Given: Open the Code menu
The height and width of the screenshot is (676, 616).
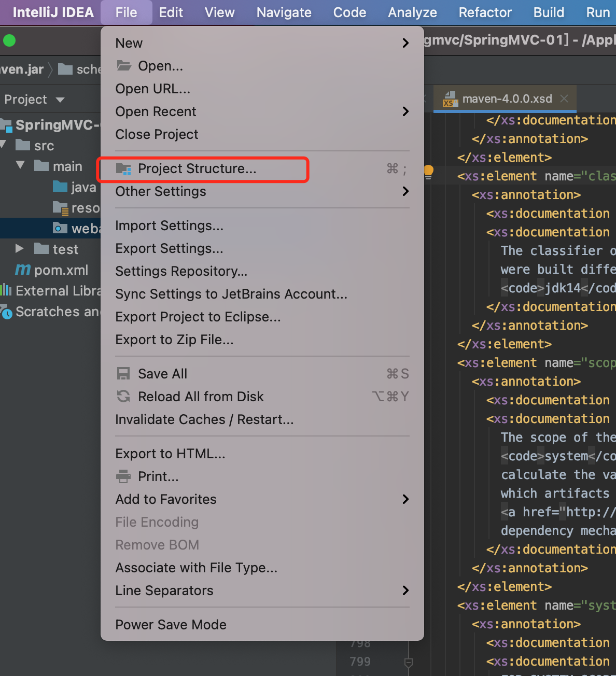Looking at the screenshot, I should (350, 12).
